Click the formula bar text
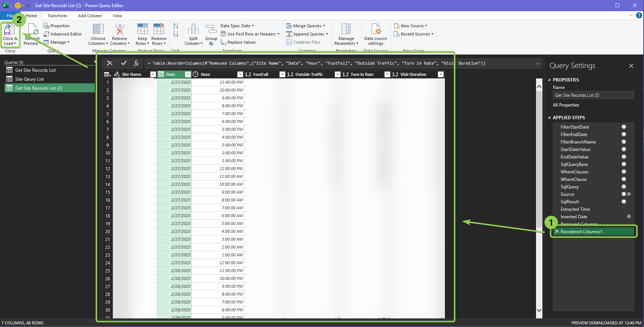The image size is (644, 327). click(317, 63)
